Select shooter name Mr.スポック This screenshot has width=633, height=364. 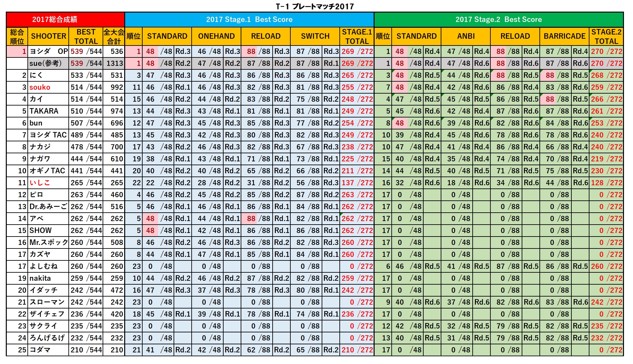click(49, 242)
